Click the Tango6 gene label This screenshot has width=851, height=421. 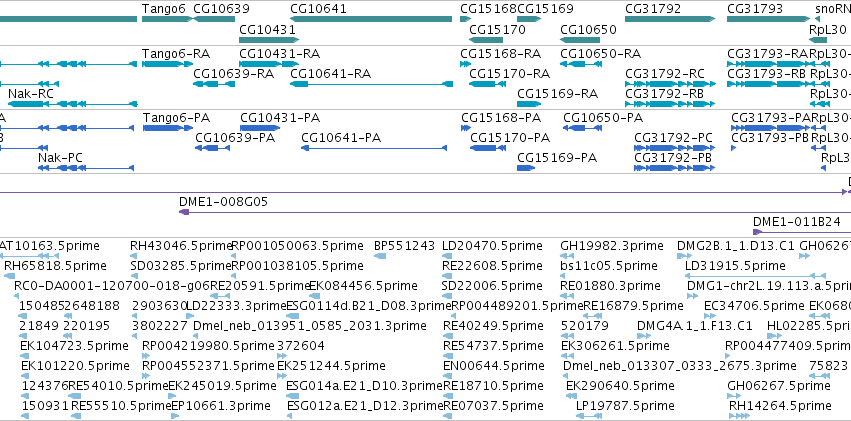coord(164,9)
